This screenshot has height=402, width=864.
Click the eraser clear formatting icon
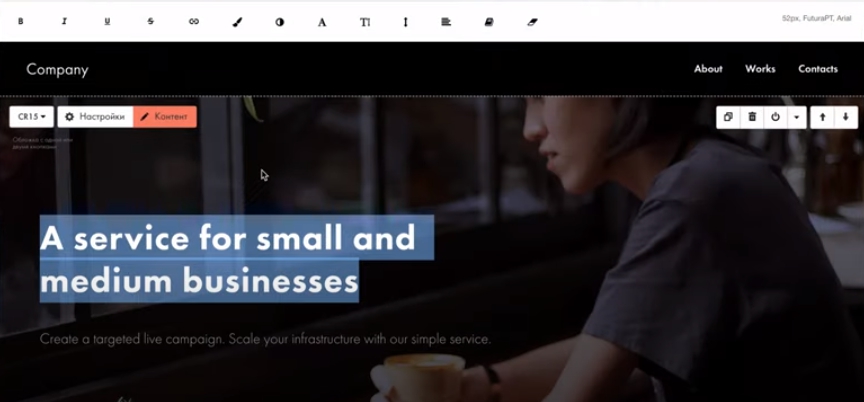(x=532, y=22)
